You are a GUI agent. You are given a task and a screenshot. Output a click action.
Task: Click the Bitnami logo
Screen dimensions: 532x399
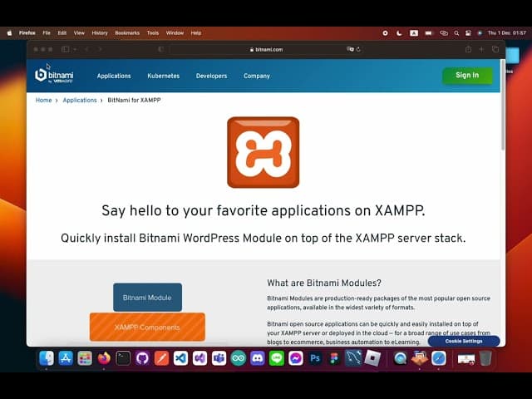pyautogui.click(x=54, y=76)
